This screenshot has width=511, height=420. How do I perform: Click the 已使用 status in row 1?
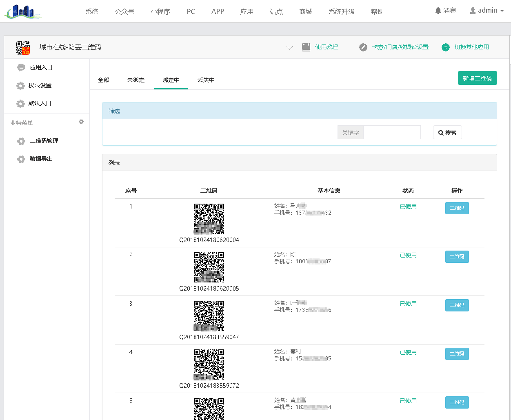tap(408, 207)
